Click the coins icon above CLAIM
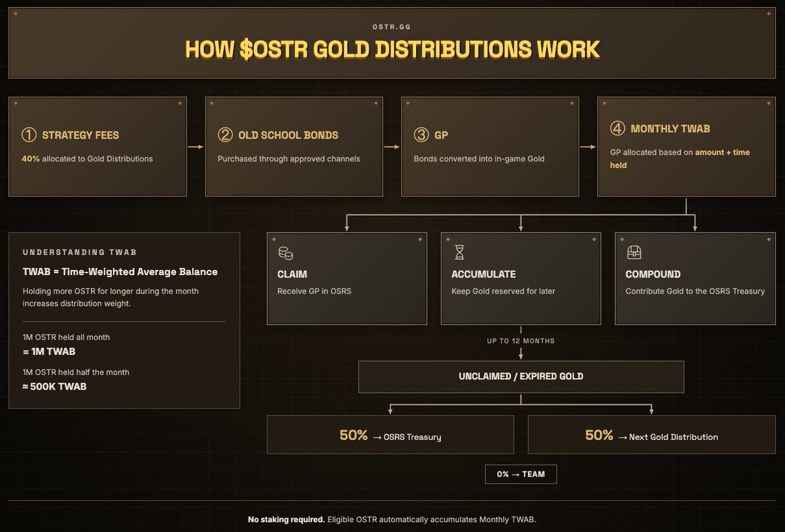 coord(286,253)
